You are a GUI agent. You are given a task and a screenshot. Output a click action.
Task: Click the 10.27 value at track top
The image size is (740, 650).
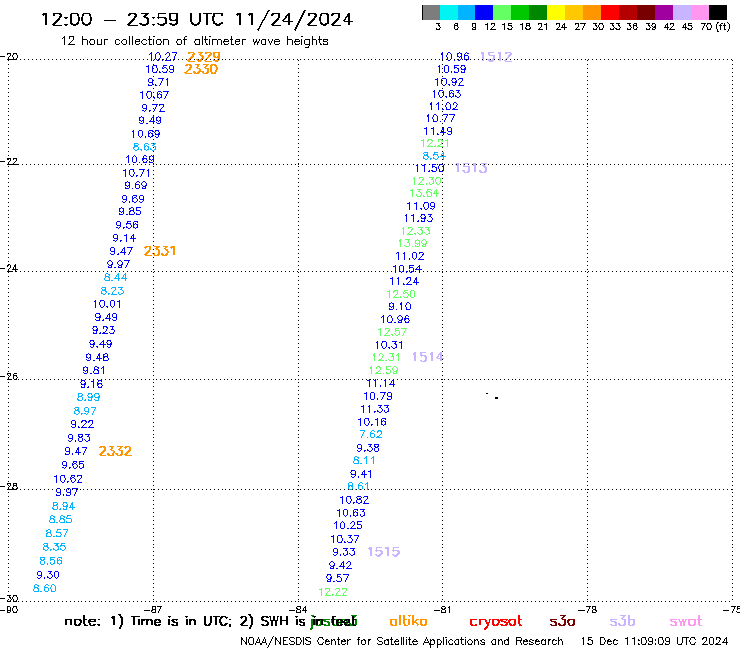click(163, 57)
